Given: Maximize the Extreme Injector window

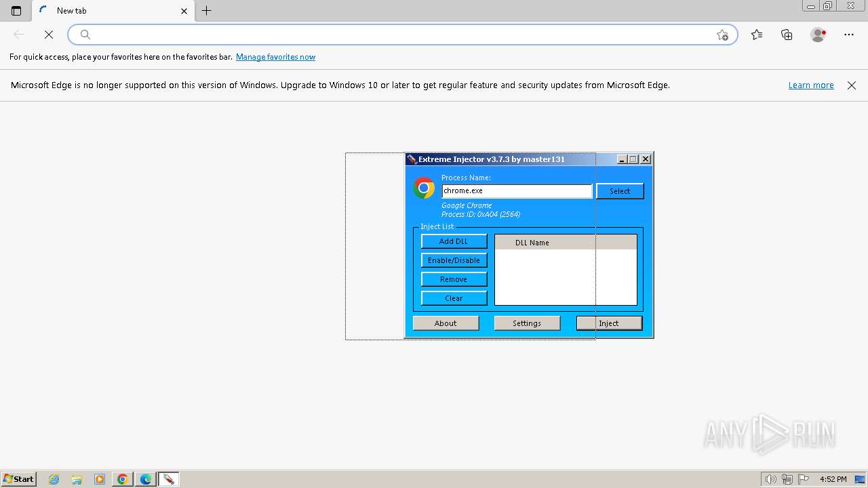Looking at the screenshot, I should point(633,159).
